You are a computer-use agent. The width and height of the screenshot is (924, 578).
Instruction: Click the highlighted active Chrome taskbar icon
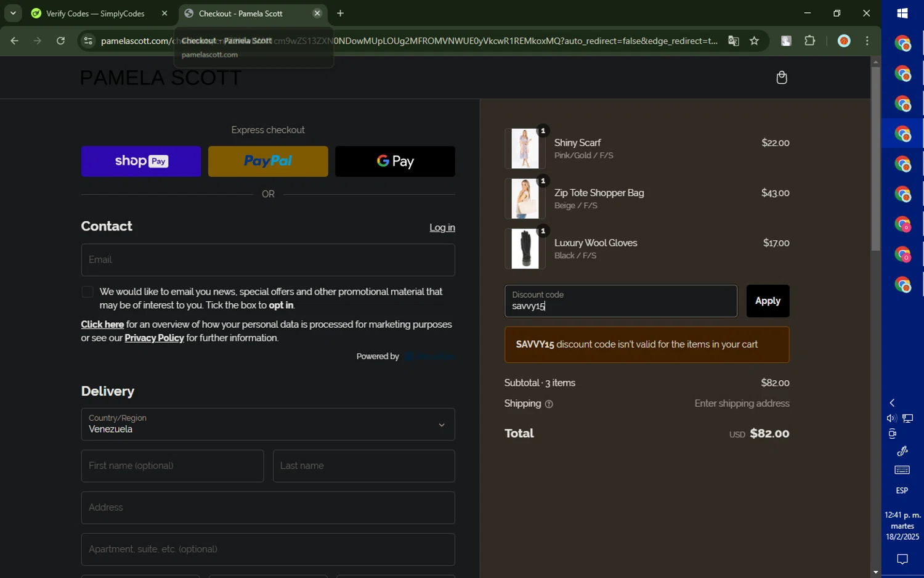(902, 134)
